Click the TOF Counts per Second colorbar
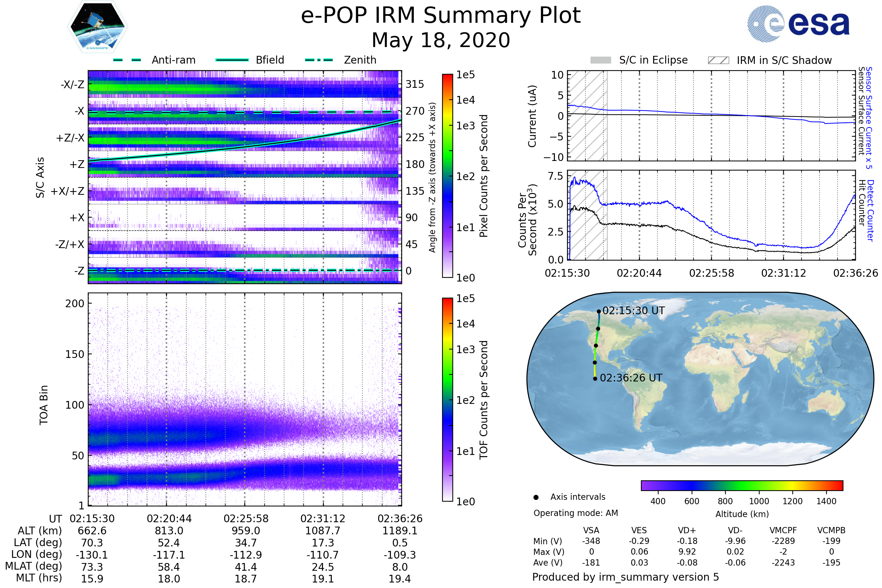Screen dimensions: 882x588 tap(447, 399)
